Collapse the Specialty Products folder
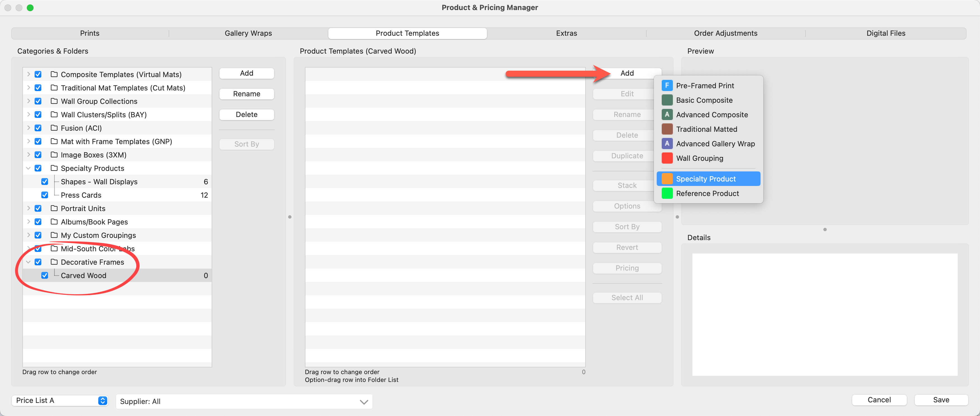Screen dimensions: 980x416 (x=28, y=168)
